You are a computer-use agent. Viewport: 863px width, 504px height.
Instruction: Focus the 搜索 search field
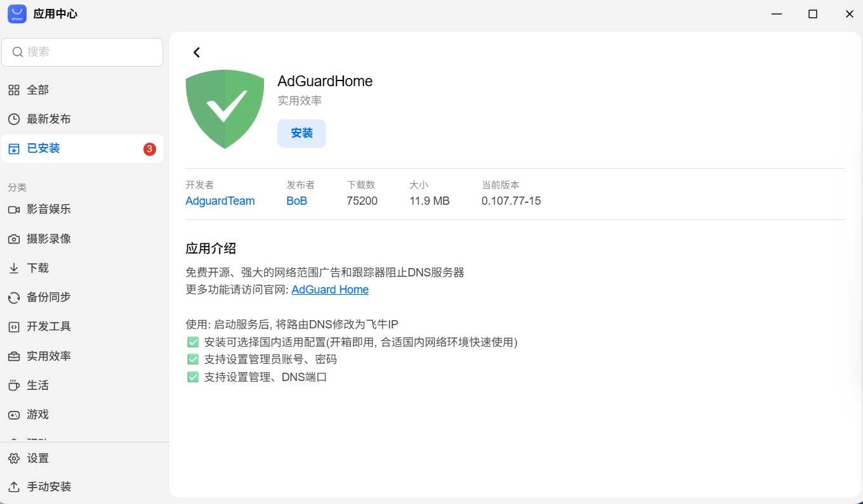pyautogui.click(x=82, y=52)
